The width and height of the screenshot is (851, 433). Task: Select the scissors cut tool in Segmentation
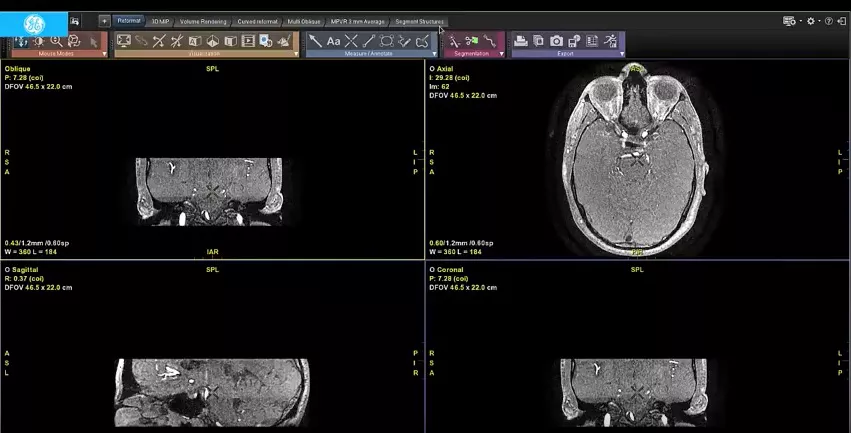coord(472,41)
